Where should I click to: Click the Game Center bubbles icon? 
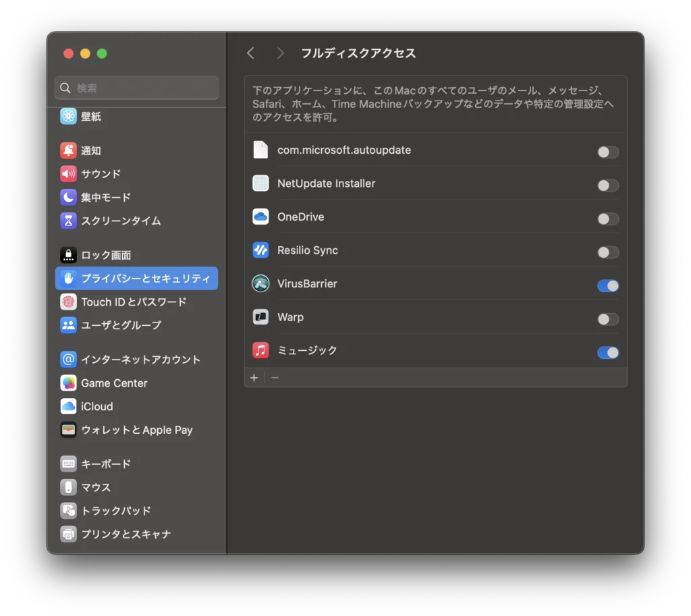point(68,383)
